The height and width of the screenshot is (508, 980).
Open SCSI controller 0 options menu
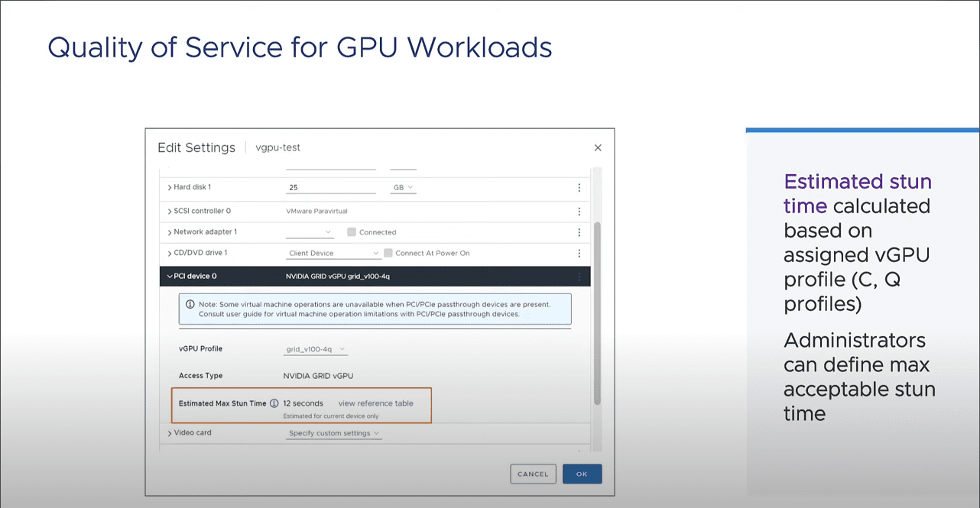point(579,211)
